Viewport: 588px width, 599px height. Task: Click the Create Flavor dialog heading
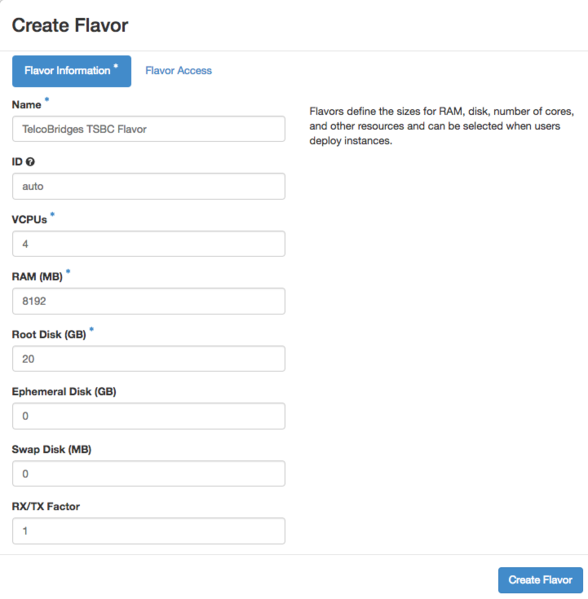pos(70,26)
